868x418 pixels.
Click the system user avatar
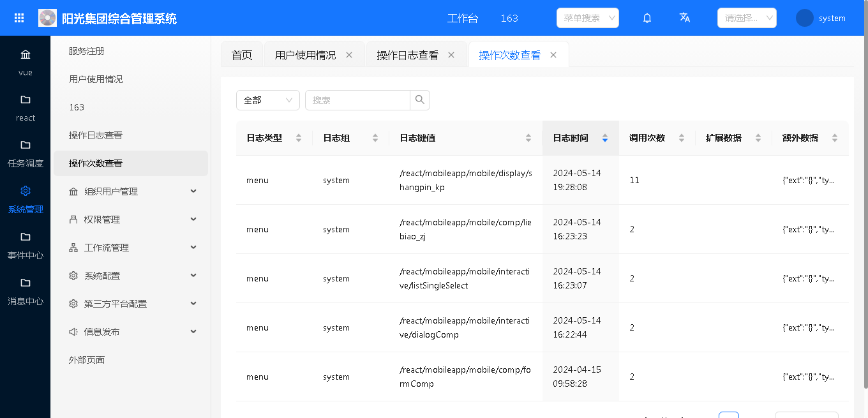[x=805, y=18]
